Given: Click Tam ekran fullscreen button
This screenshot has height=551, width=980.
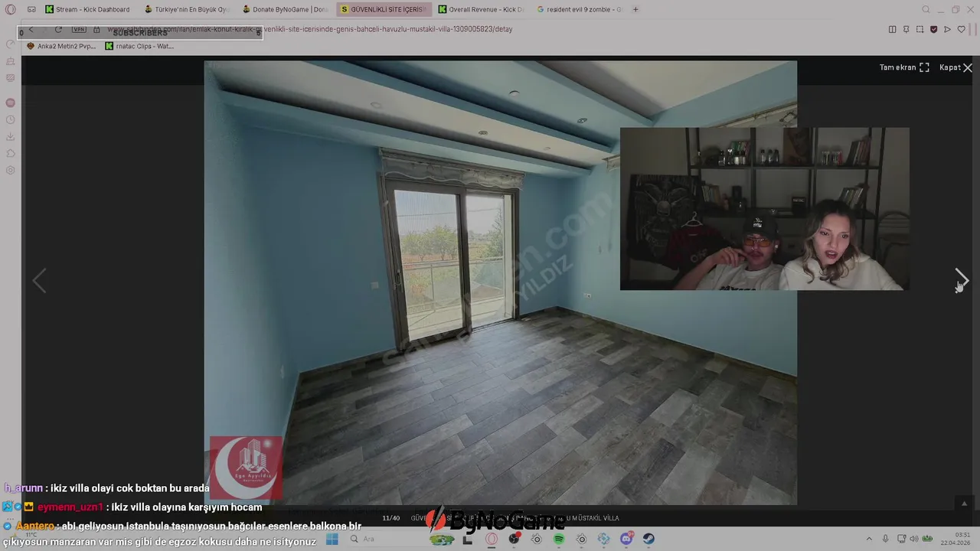Looking at the screenshot, I should (x=904, y=67).
